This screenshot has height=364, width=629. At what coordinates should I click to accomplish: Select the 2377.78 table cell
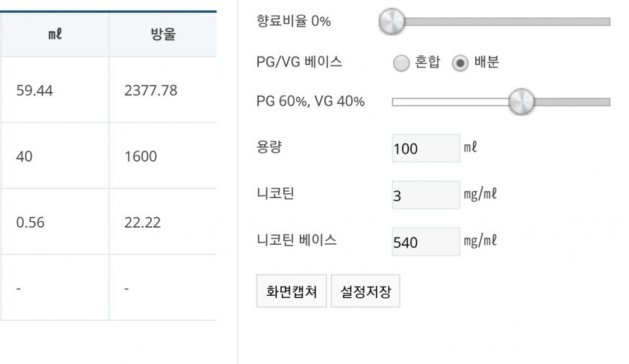163,90
